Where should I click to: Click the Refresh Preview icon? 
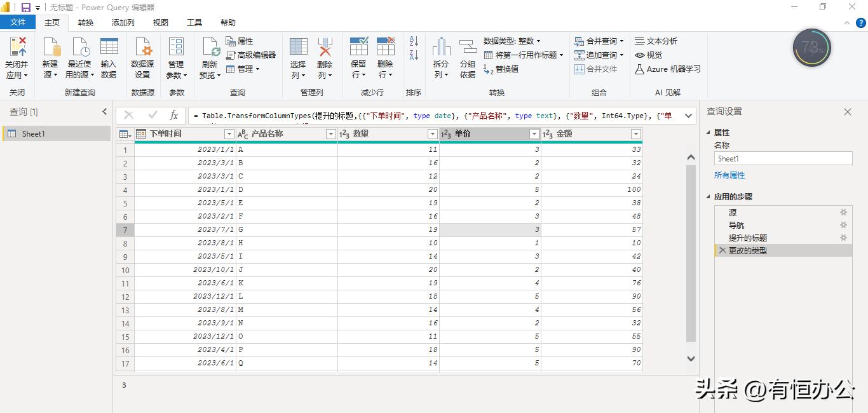tap(210, 56)
